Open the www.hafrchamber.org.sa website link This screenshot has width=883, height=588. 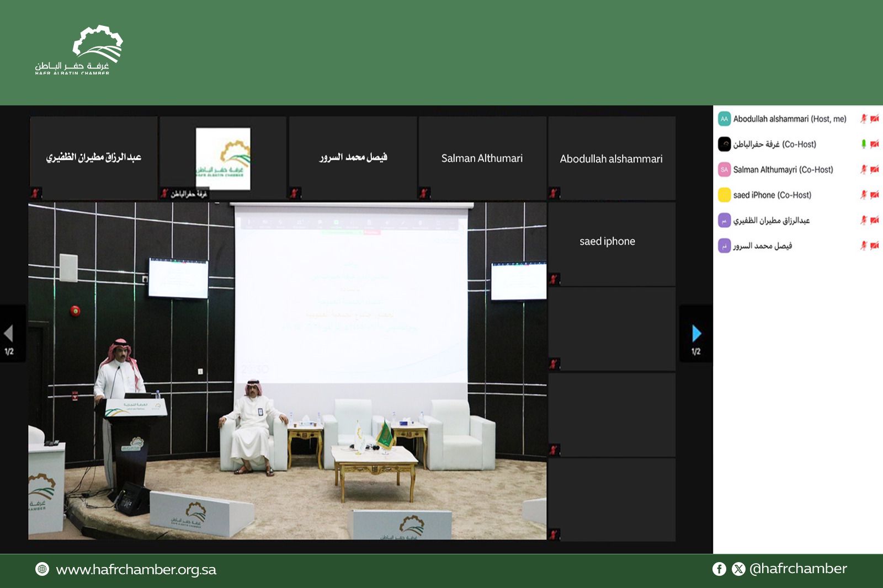(136, 569)
